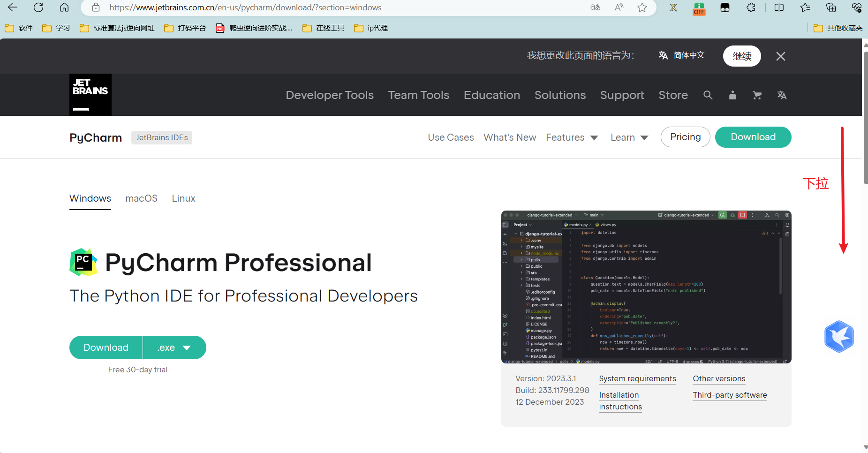Open the JetBrains site search

point(708,95)
